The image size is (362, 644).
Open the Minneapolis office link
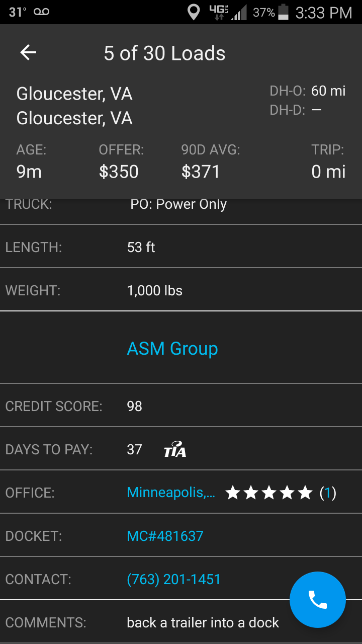coord(171,493)
